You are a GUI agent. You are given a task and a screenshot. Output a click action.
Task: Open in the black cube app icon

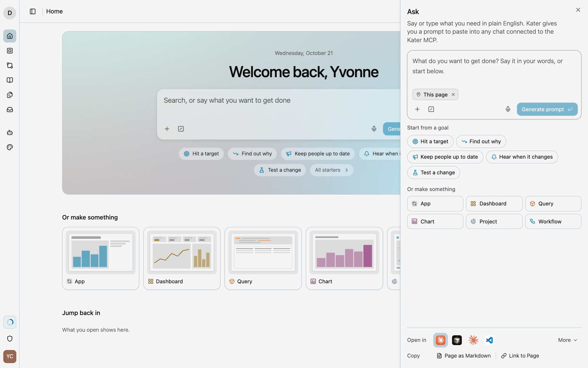pyautogui.click(x=457, y=340)
